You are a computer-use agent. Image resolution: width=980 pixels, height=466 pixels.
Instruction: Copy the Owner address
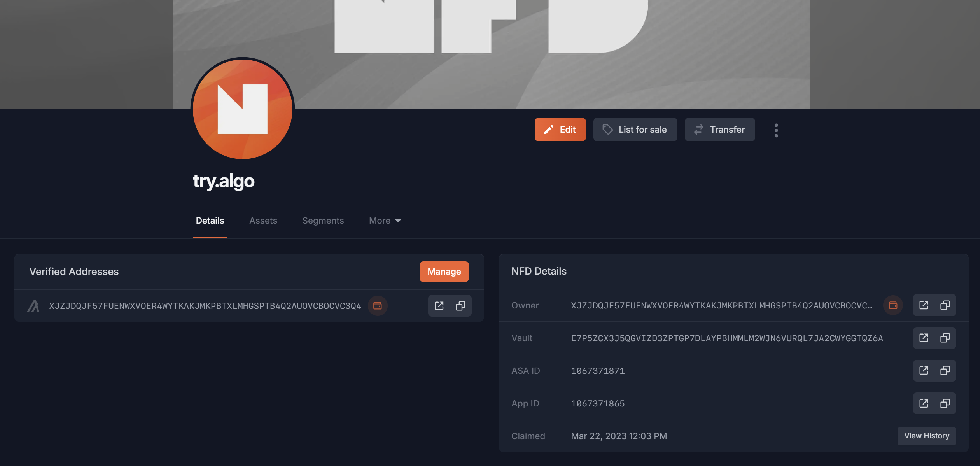pyautogui.click(x=945, y=305)
